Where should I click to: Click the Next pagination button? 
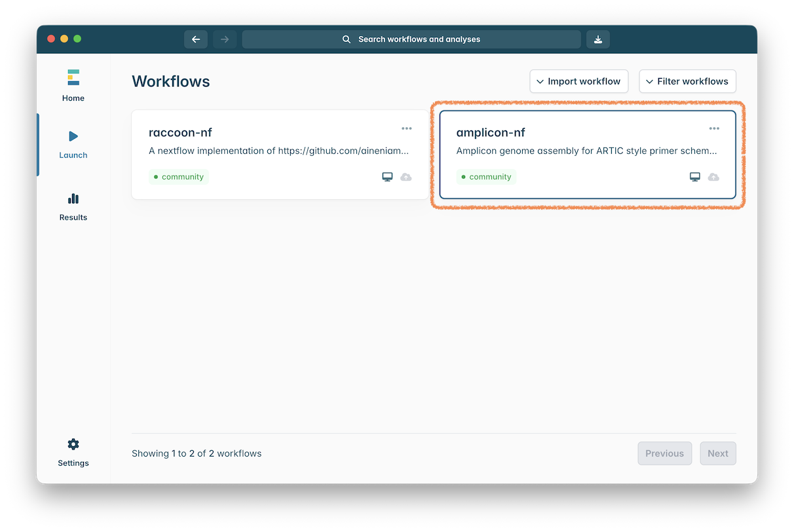pos(717,453)
